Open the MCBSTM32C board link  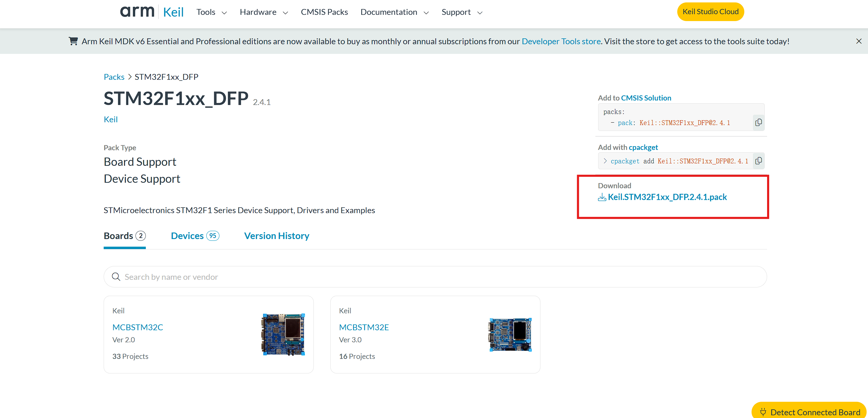(x=138, y=327)
